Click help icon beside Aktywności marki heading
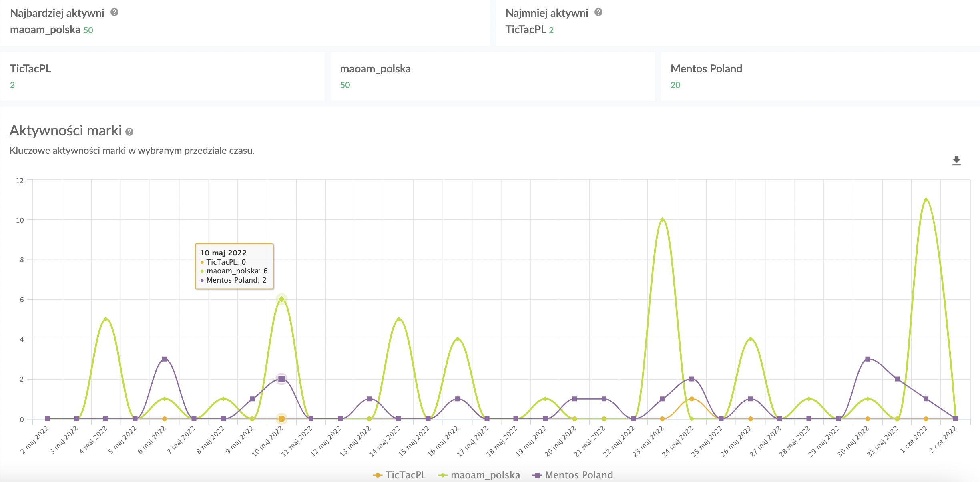 pyautogui.click(x=129, y=132)
